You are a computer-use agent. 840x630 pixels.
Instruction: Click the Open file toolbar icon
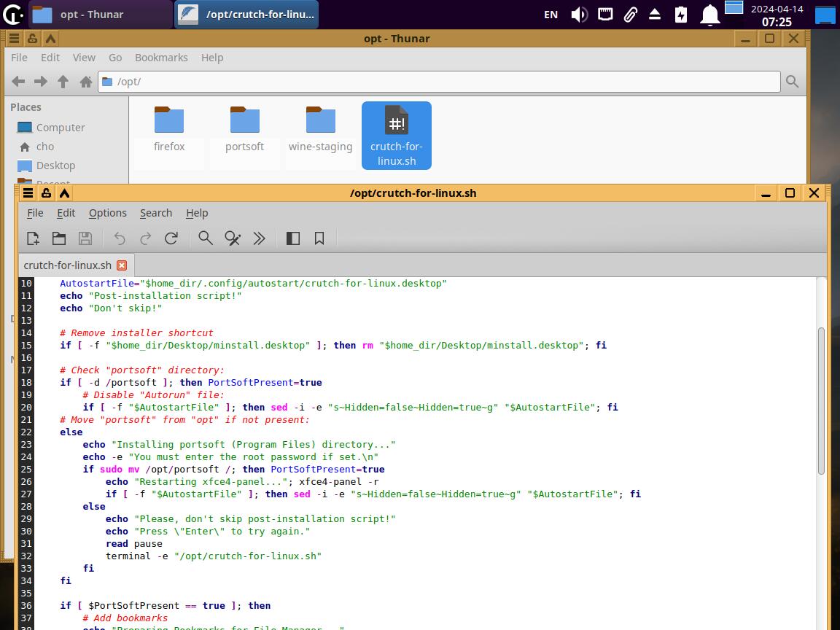click(x=59, y=238)
